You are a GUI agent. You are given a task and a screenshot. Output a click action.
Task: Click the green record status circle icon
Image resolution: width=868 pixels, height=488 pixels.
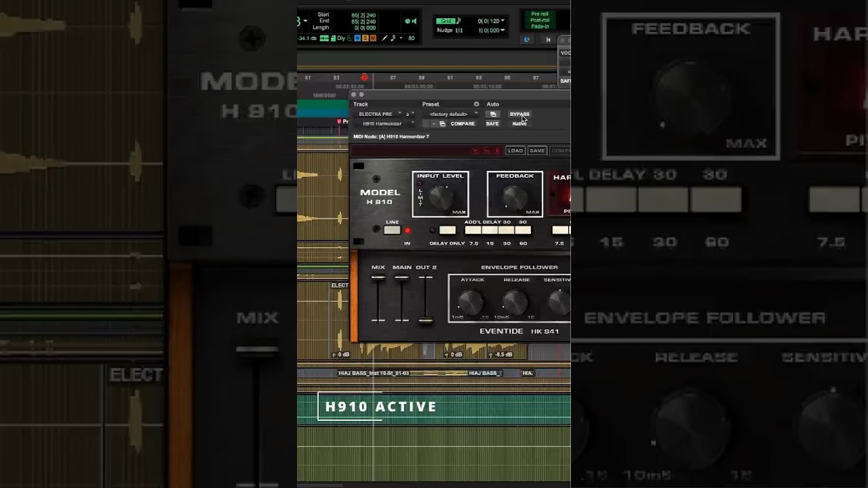coord(408,21)
